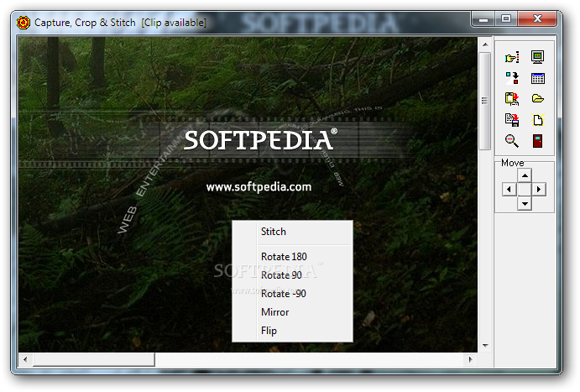Click the Move left arrow button
Viewport: 580px width, 392px height.
[x=509, y=190]
